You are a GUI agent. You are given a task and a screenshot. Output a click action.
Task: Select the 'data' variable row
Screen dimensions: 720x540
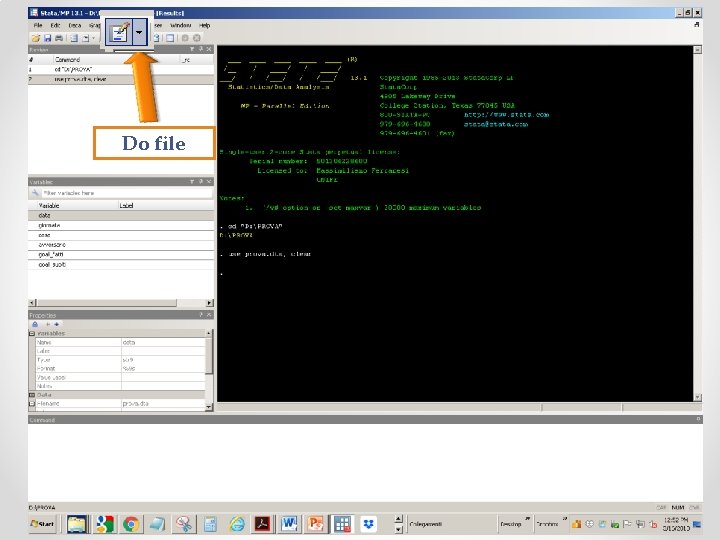45,215
